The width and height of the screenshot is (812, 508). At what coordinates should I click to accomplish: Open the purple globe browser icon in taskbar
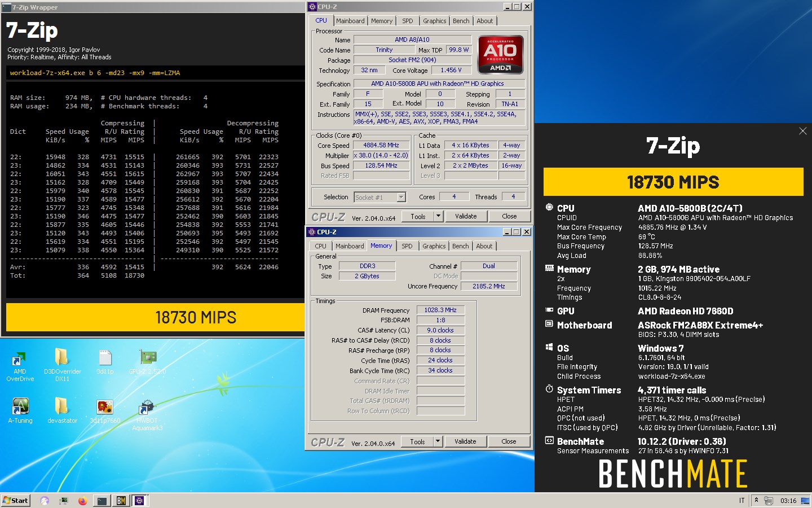coord(45,500)
